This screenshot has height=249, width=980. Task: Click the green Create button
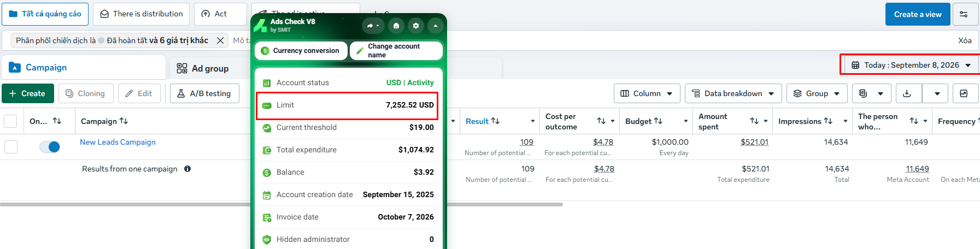[x=28, y=93]
